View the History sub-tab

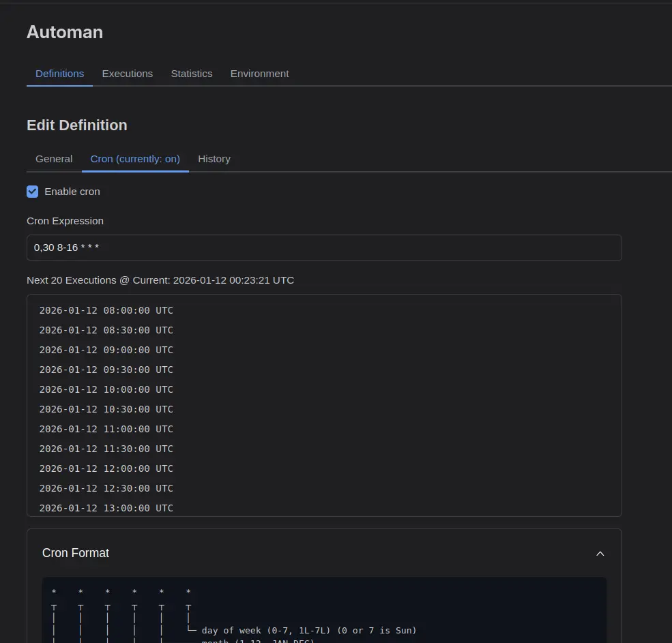point(214,159)
